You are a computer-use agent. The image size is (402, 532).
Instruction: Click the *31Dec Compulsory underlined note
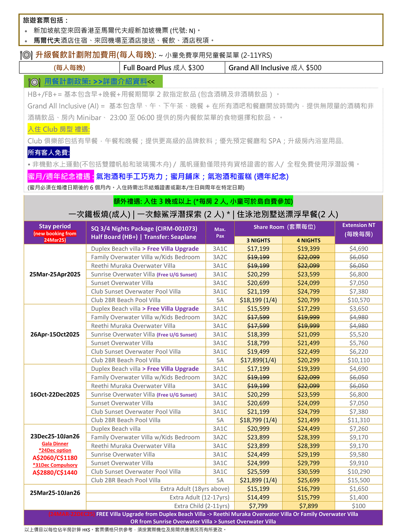(x=55, y=465)
